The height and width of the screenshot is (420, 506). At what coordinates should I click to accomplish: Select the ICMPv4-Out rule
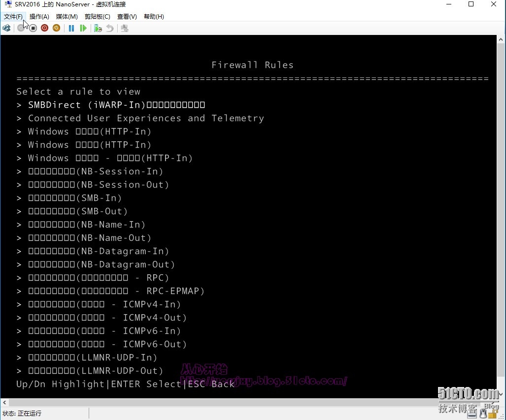pos(101,318)
